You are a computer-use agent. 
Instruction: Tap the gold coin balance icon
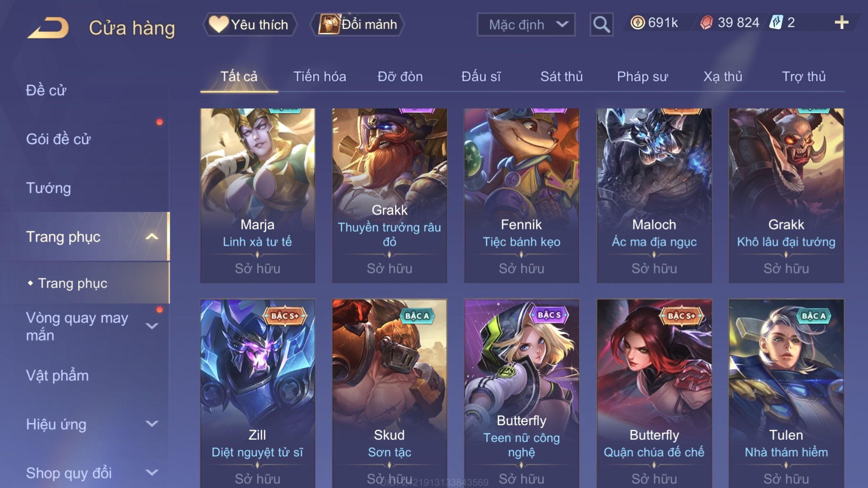point(637,22)
